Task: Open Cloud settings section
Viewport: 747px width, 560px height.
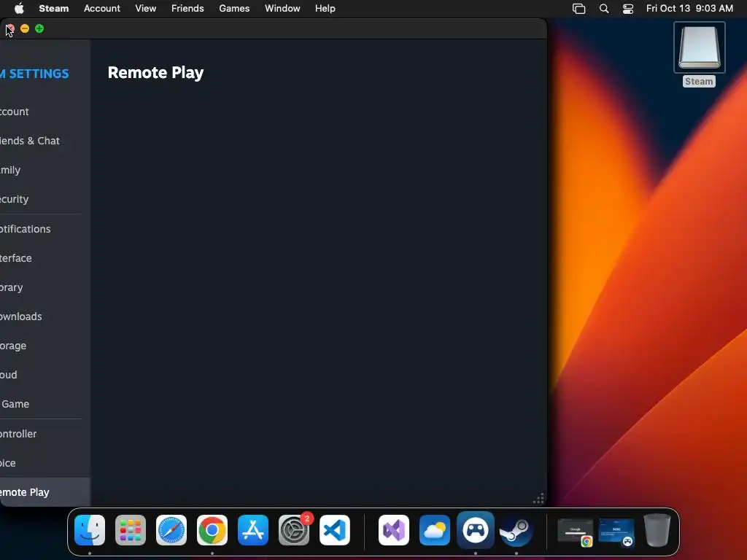Action: coord(43,375)
